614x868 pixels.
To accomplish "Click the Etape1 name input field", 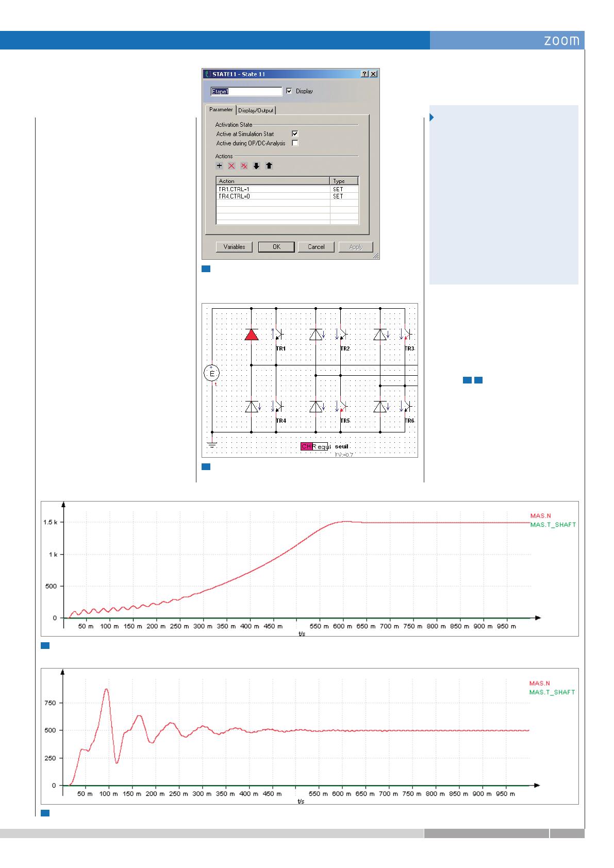I will (x=246, y=91).
